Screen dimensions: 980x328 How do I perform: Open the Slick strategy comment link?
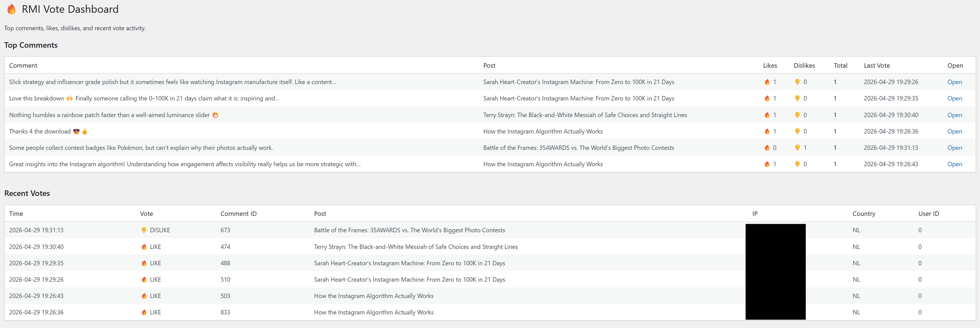[954, 82]
